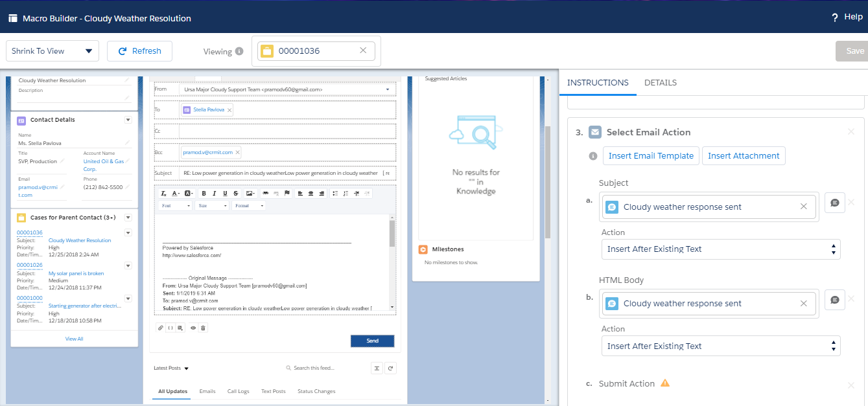Select the All Updates feed tab
This screenshot has height=406, width=868.
click(173, 391)
